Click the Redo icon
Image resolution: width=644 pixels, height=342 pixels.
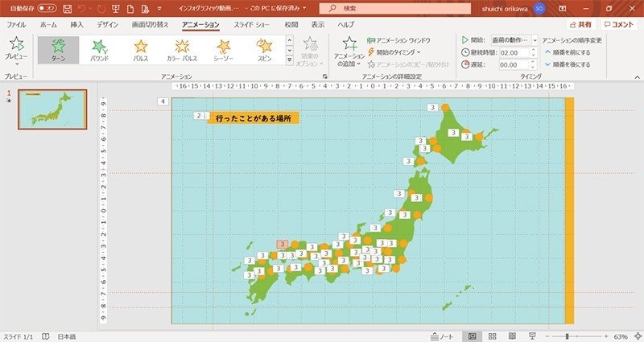pos(101,8)
